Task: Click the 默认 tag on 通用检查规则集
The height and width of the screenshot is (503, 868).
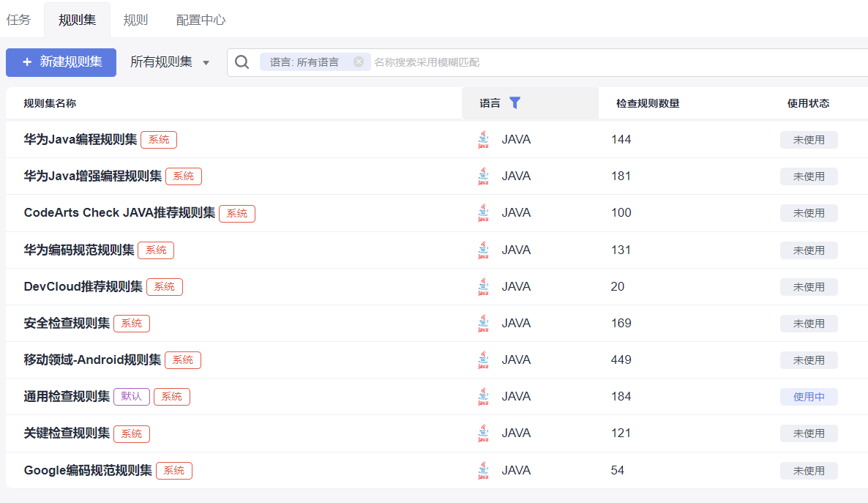Action: click(132, 397)
